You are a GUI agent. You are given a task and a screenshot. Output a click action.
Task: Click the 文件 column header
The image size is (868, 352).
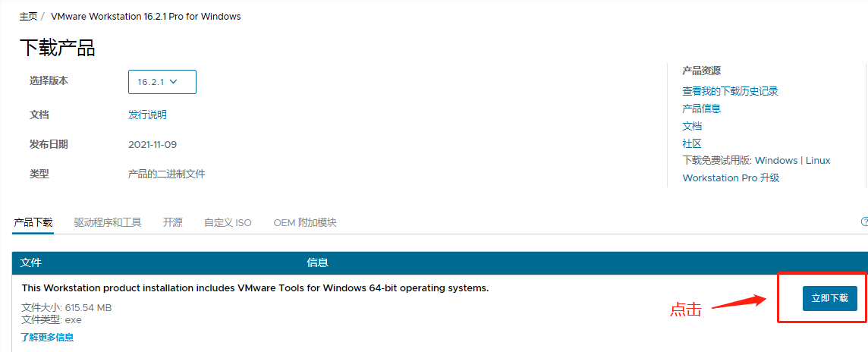[31, 263]
